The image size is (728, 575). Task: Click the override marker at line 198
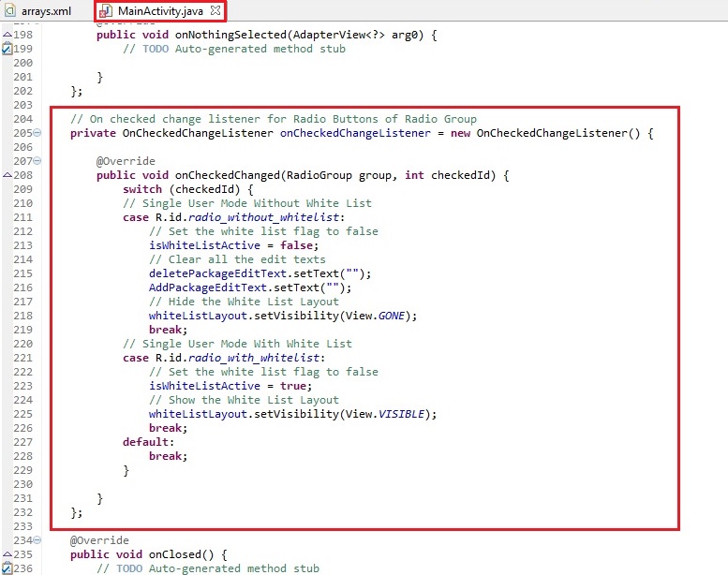click(7, 35)
